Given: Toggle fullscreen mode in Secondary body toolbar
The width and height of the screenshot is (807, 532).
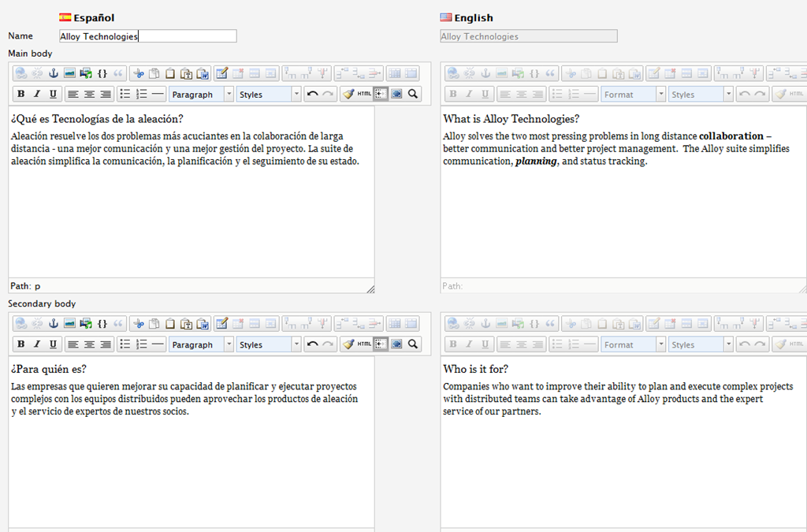Looking at the screenshot, I should 396,344.
